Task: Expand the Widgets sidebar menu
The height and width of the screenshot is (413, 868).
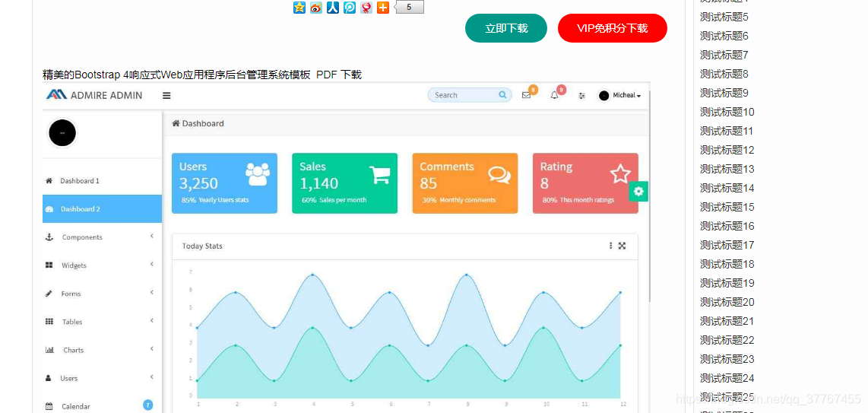Action: (x=102, y=265)
